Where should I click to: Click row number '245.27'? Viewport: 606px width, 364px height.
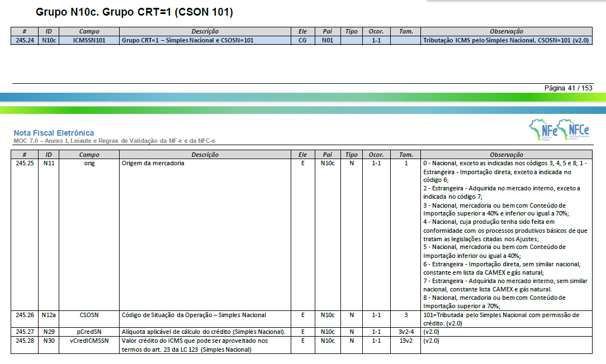click(25, 332)
